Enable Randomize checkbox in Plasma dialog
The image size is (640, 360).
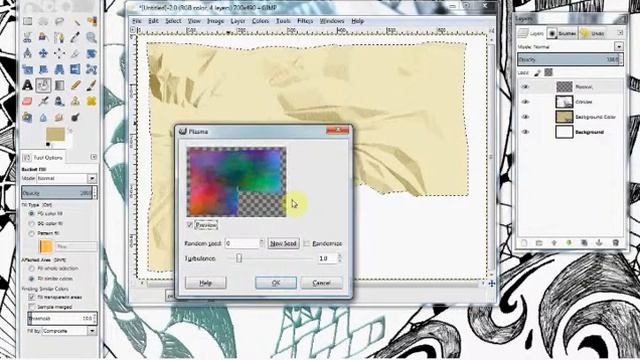tap(307, 244)
